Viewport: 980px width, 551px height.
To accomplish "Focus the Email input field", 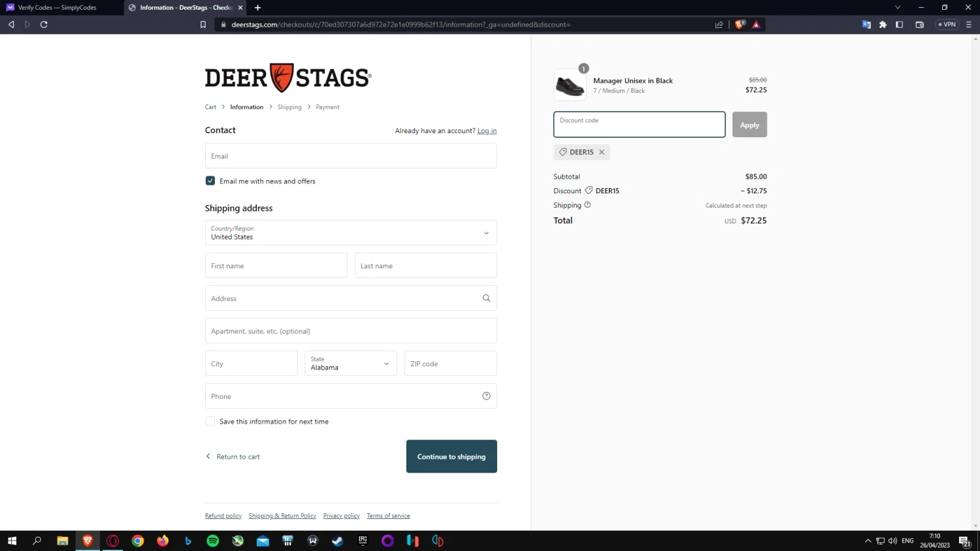I will coord(351,156).
